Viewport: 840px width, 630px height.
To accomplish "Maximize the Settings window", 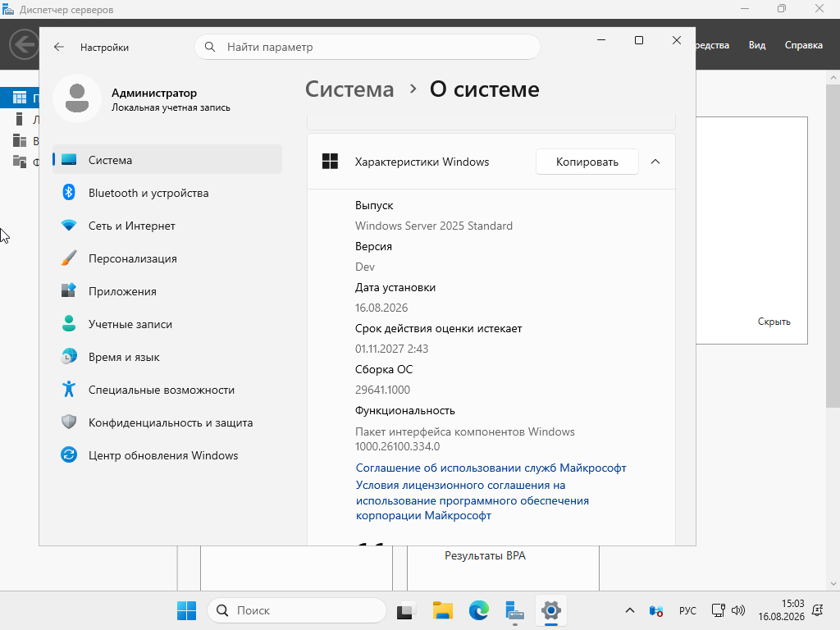I will (x=638, y=40).
